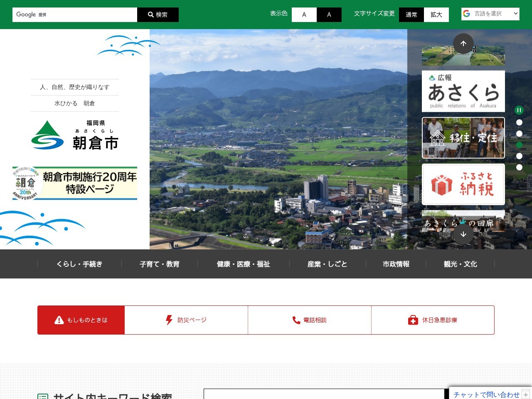Open チャットで問い合わせ chat window
The image size is (532, 399).
tap(485, 394)
